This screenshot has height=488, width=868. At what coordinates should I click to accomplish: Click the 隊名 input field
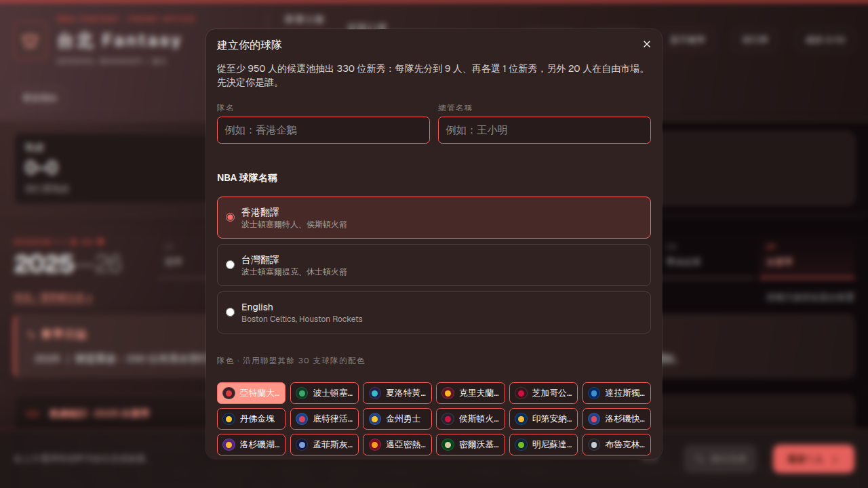pos(323,130)
